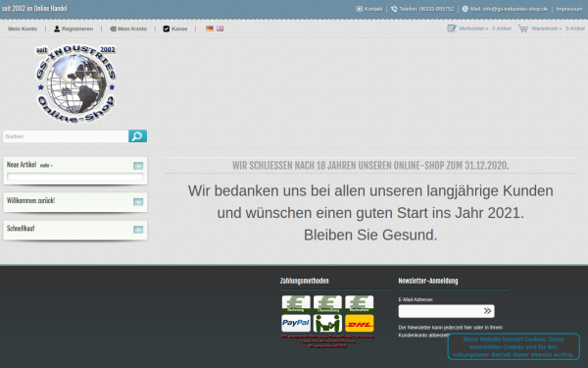588x368 pixels.
Task: Open the Warenkorb shopping cart icon
Action: coord(523,28)
